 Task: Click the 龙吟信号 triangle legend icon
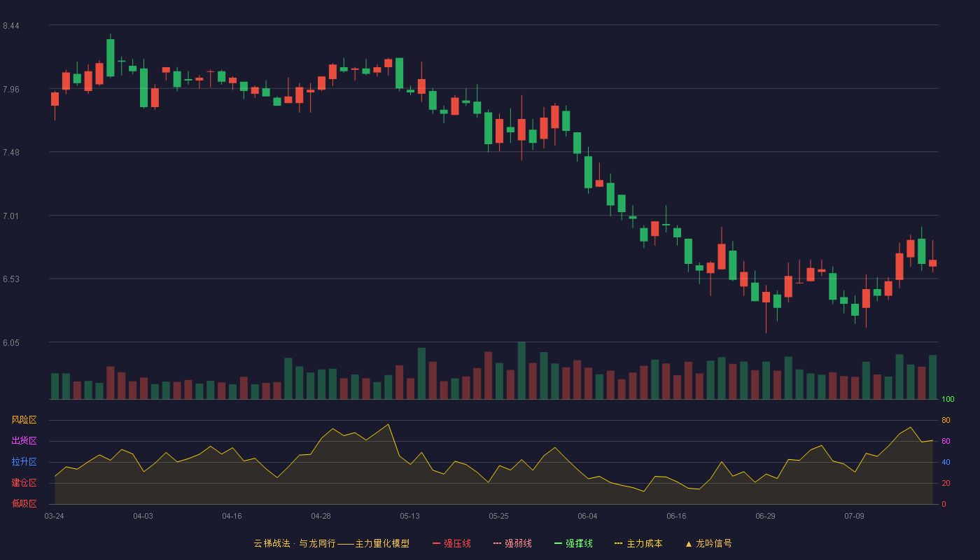(688, 544)
